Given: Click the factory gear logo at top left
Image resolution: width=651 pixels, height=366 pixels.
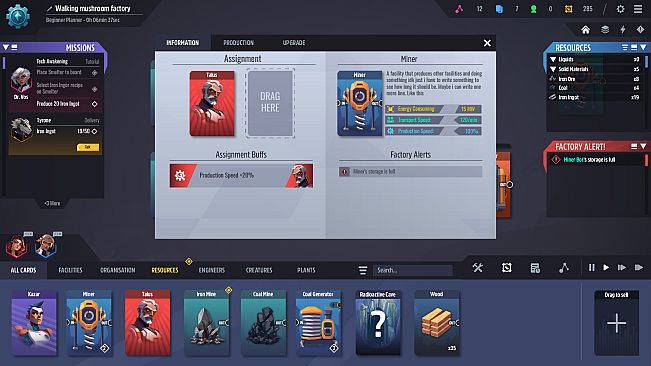Looking at the screenshot, I should [17, 16].
